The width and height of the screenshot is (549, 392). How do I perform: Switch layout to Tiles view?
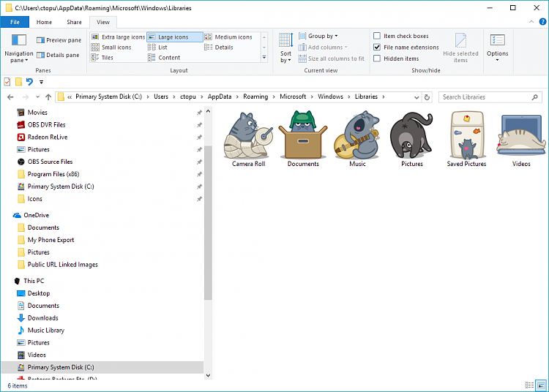(102, 58)
